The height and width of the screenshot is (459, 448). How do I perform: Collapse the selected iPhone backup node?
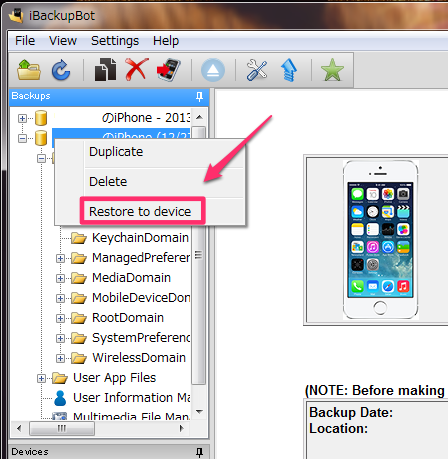pos(22,138)
